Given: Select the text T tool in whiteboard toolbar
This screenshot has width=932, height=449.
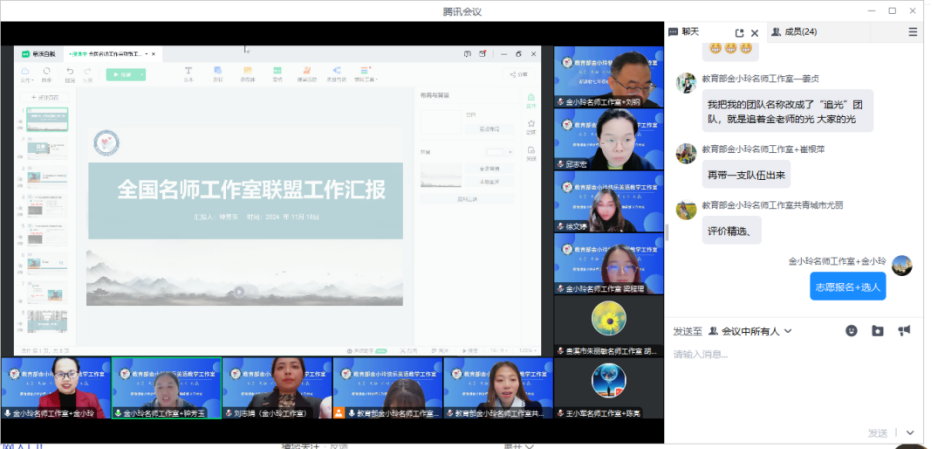Looking at the screenshot, I should pyautogui.click(x=188, y=74).
